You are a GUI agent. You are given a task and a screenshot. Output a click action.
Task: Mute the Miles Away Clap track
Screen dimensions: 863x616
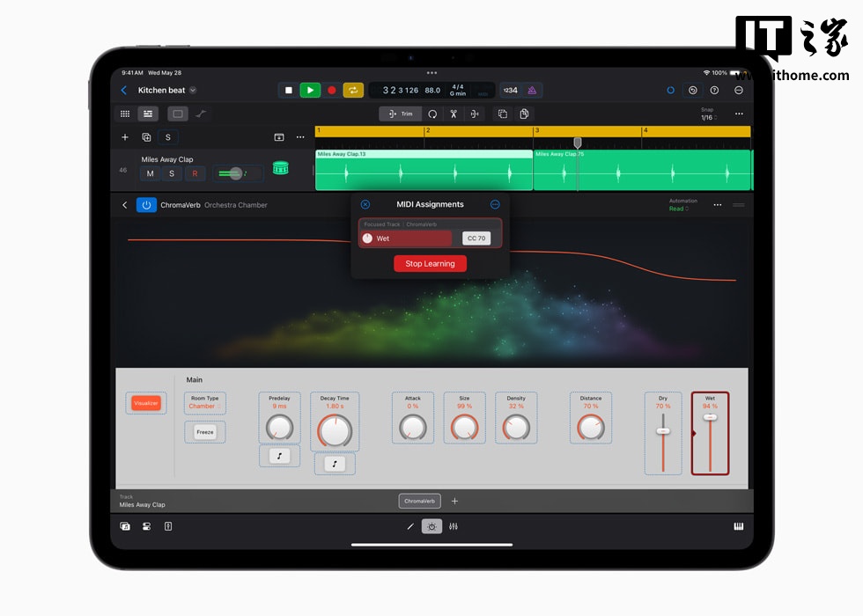150,174
